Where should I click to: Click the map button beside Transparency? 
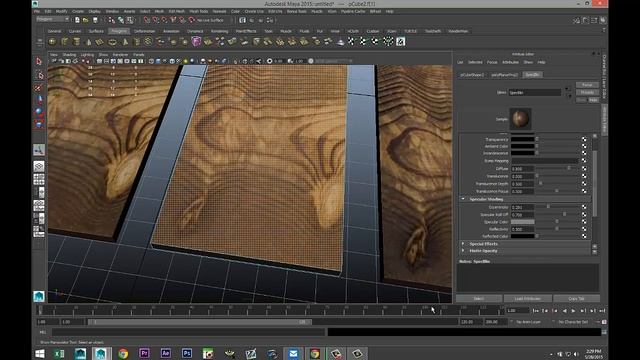point(584,139)
